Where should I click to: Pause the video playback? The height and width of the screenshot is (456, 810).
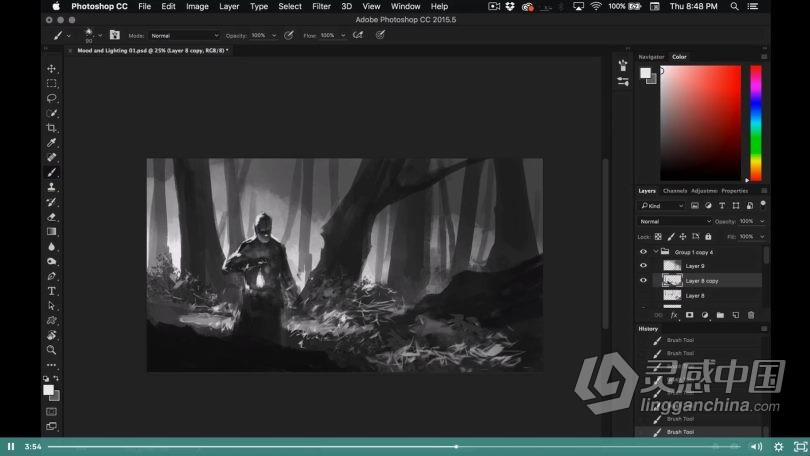(11, 447)
